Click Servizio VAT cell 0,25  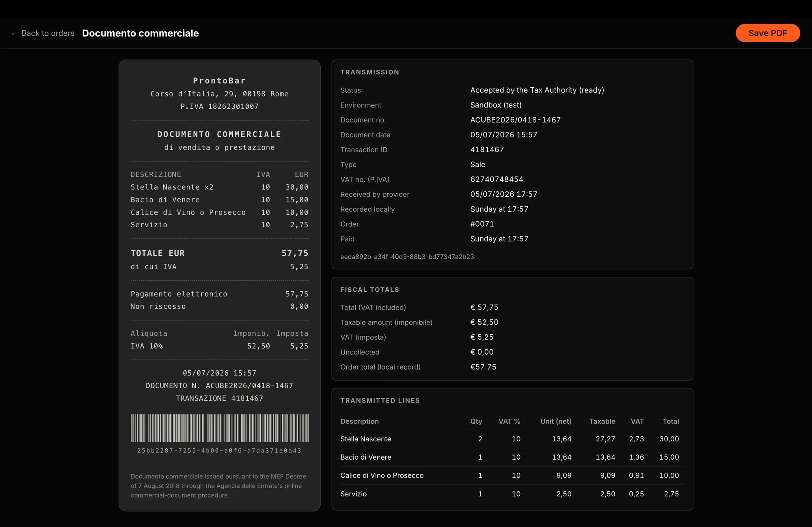[636, 494]
